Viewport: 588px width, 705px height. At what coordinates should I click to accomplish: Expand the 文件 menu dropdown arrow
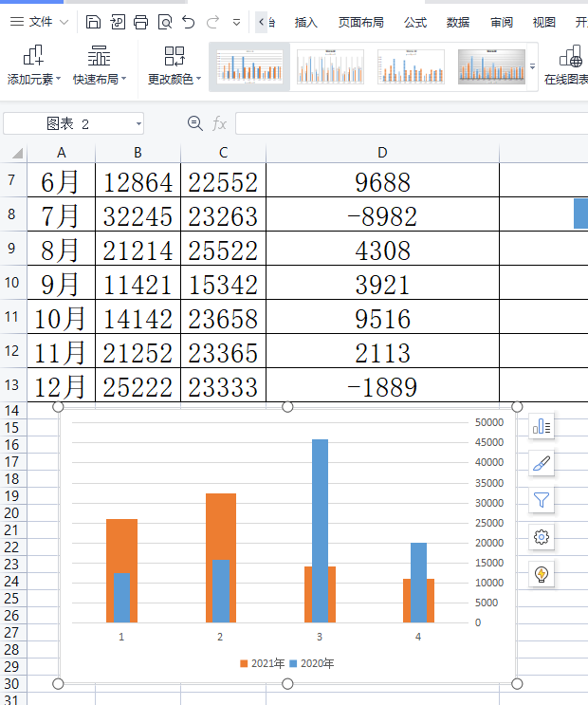64,22
